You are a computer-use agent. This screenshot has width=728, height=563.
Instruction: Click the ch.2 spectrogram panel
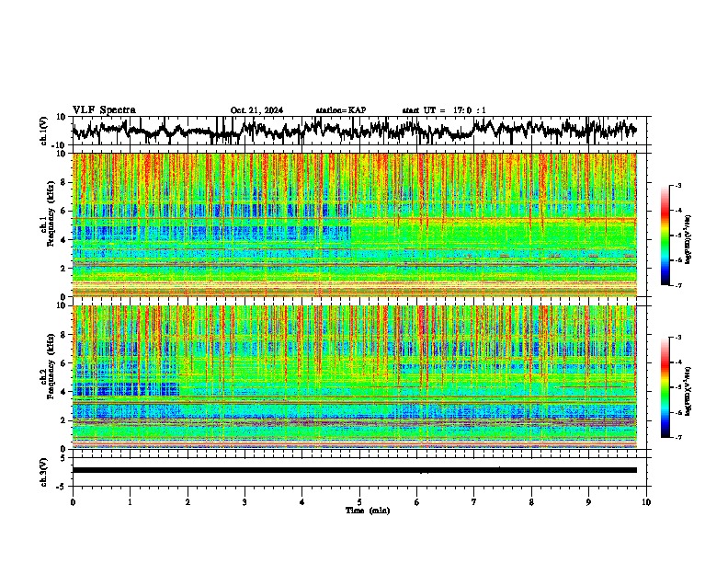pos(354,377)
